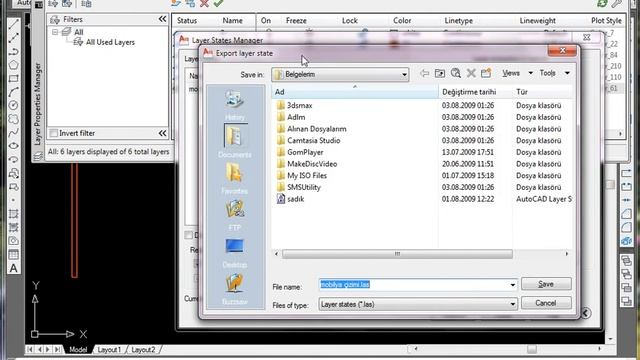Collapse the Filters panel with the chevrons
Viewport: 640px width, 360px height.
(x=162, y=19)
